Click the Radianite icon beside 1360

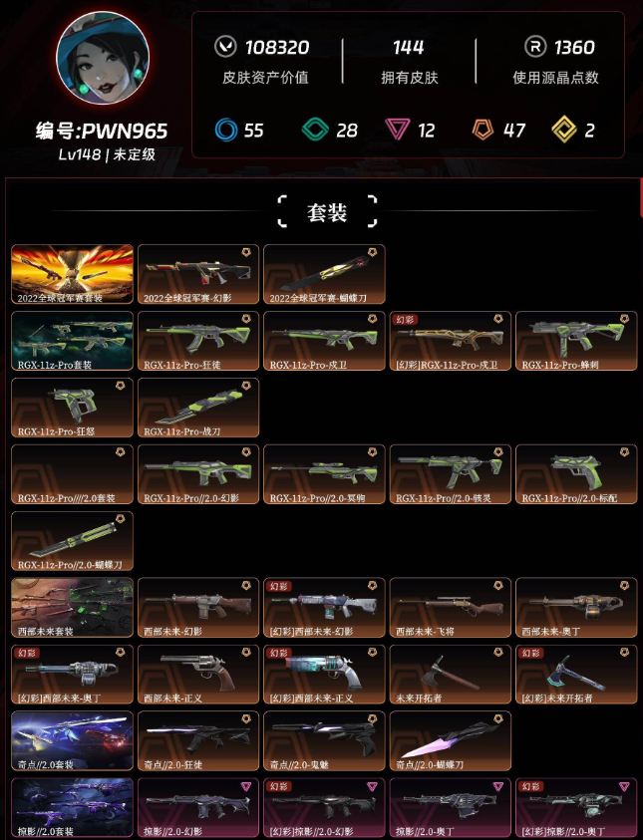click(535, 47)
